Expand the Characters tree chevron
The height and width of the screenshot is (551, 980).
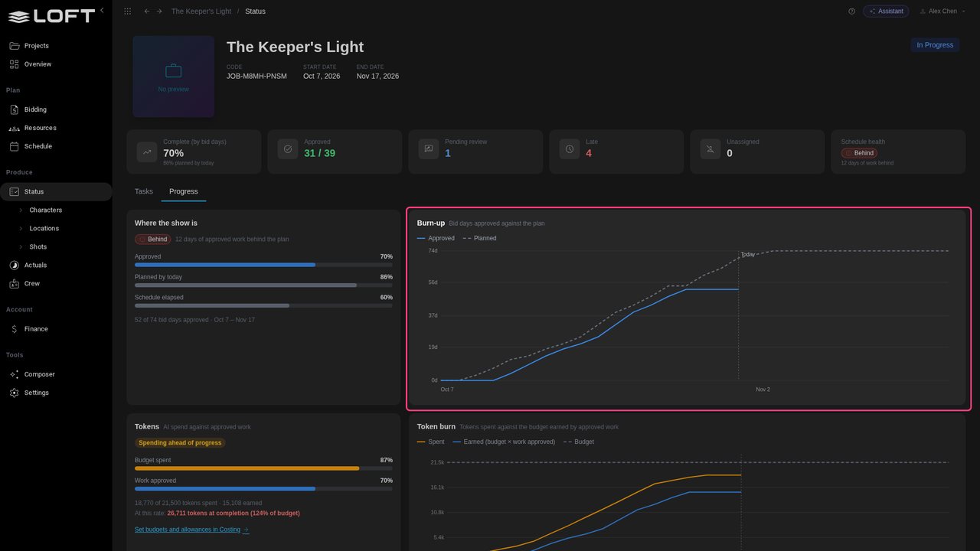click(x=21, y=210)
